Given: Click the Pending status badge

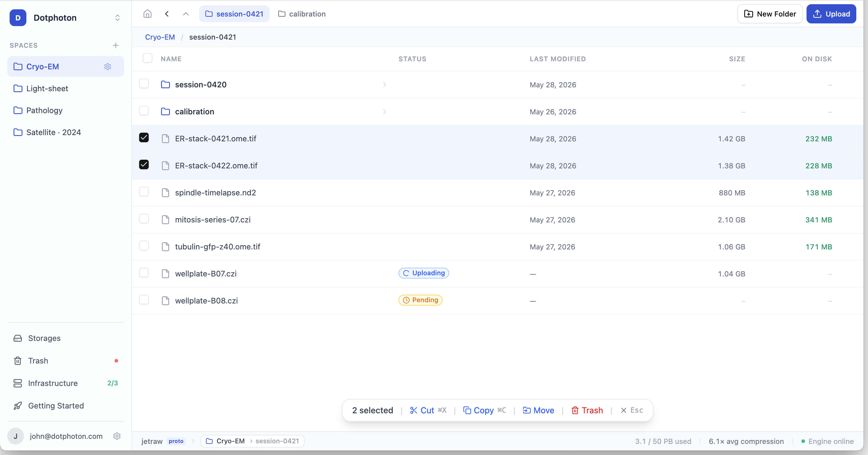Looking at the screenshot, I should tap(420, 300).
